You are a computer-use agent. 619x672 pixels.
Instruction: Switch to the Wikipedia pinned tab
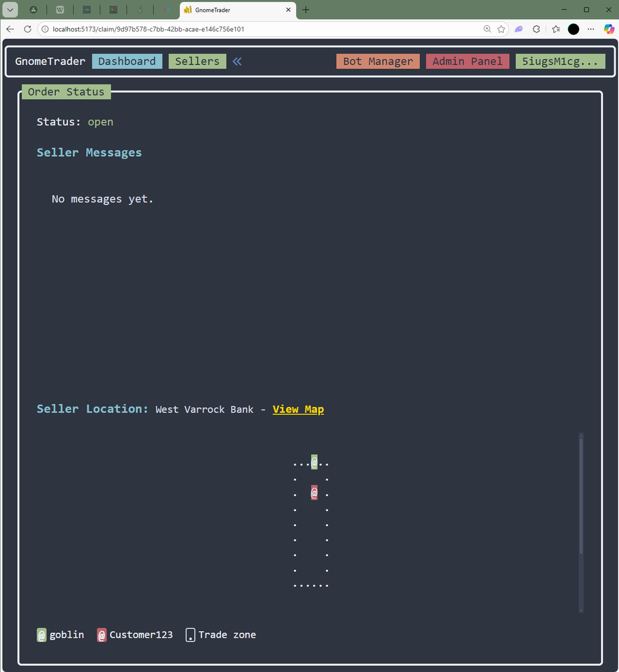pos(60,10)
